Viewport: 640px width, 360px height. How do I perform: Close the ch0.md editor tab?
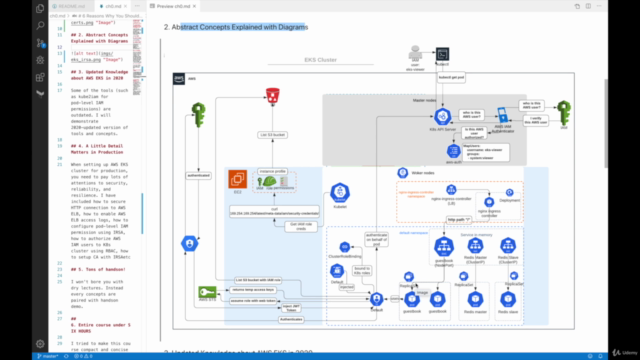125,6
